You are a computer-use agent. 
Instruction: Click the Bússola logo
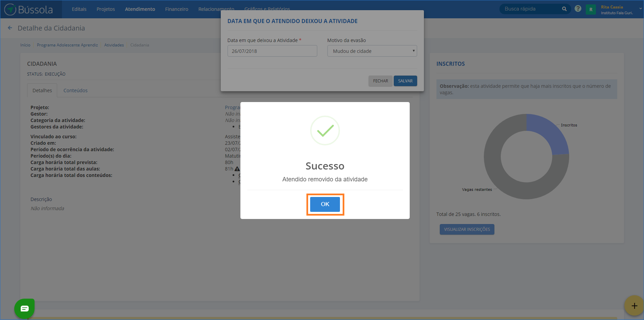click(29, 9)
